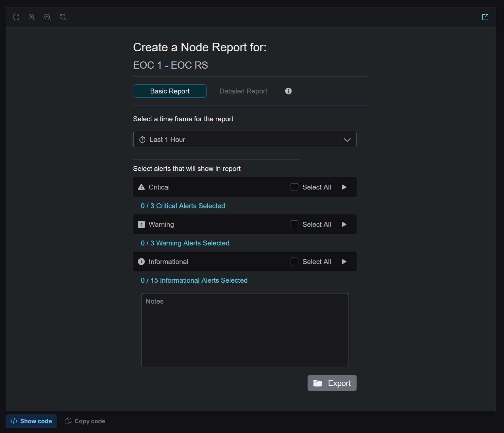Click the 'Create a Node Report for:' heading

coord(200,47)
